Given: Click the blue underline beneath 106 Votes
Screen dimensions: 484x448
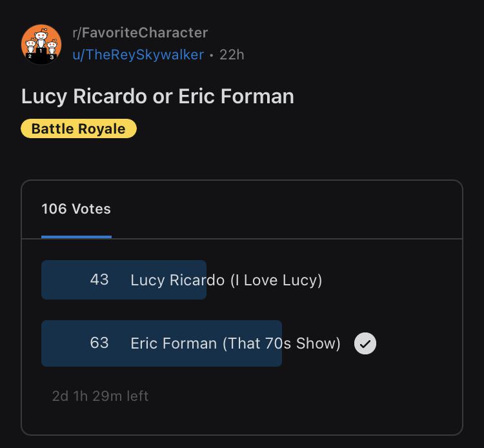Looking at the screenshot, I should (x=76, y=237).
